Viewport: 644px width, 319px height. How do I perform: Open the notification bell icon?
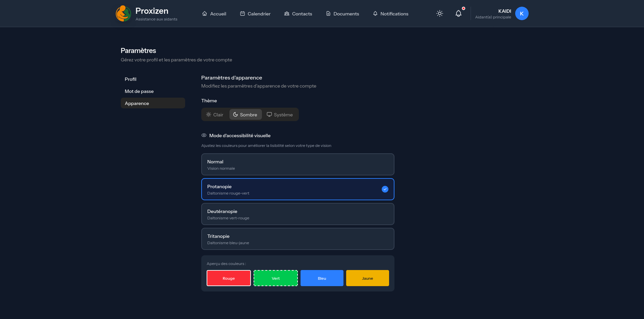[459, 13]
